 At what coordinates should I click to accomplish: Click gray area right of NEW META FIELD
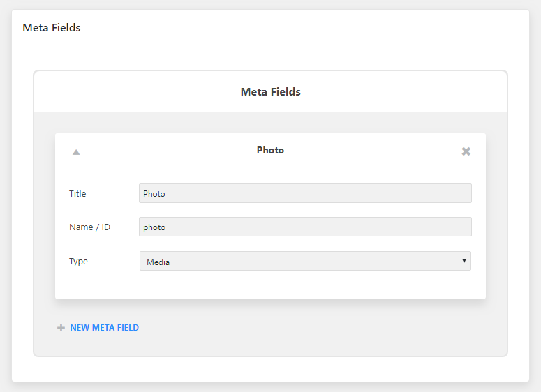point(311,328)
